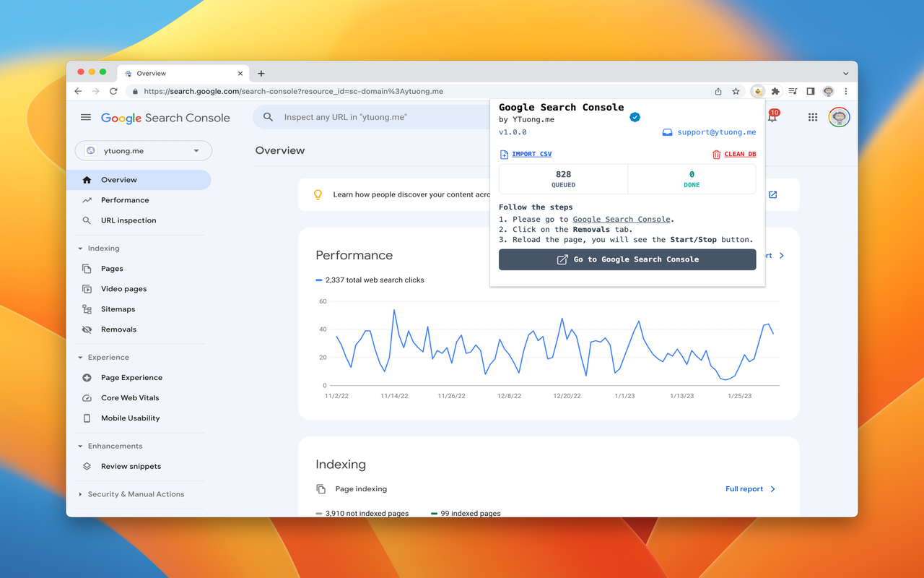
Task: Click the search magnifier icon
Action: [269, 117]
